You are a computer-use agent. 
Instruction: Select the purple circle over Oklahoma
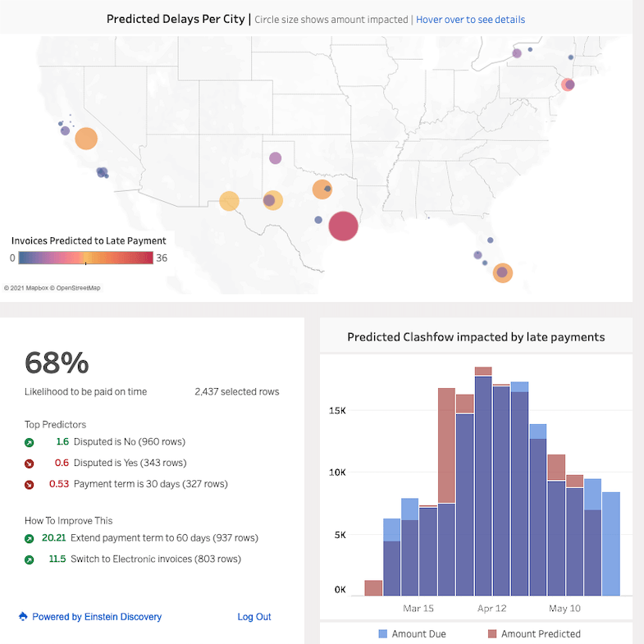[276, 158]
